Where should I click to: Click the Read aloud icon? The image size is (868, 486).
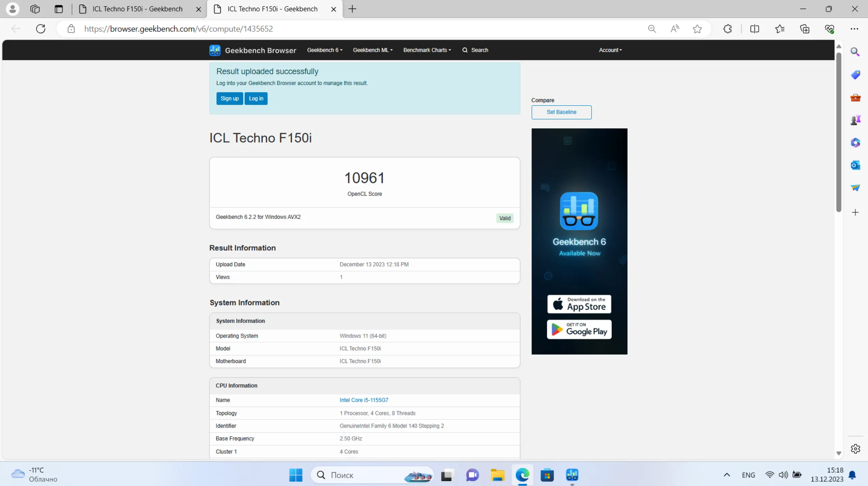pos(675,29)
